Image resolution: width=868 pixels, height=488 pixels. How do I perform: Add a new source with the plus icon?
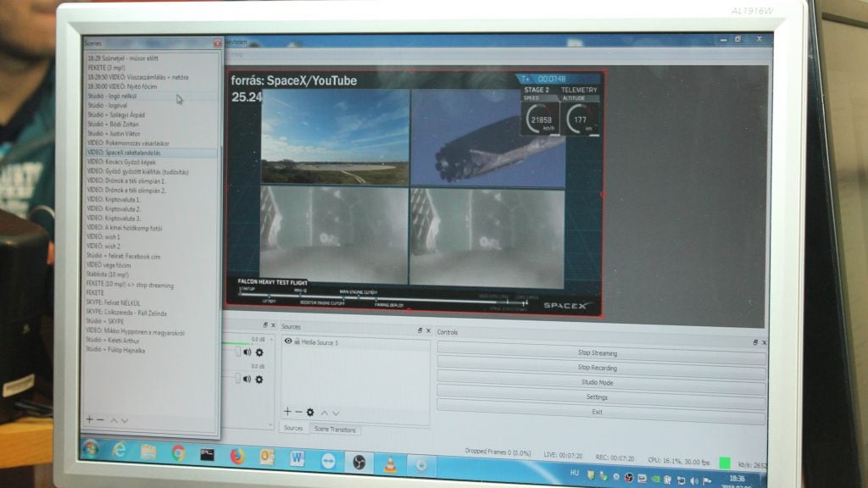(x=287, y=411)
